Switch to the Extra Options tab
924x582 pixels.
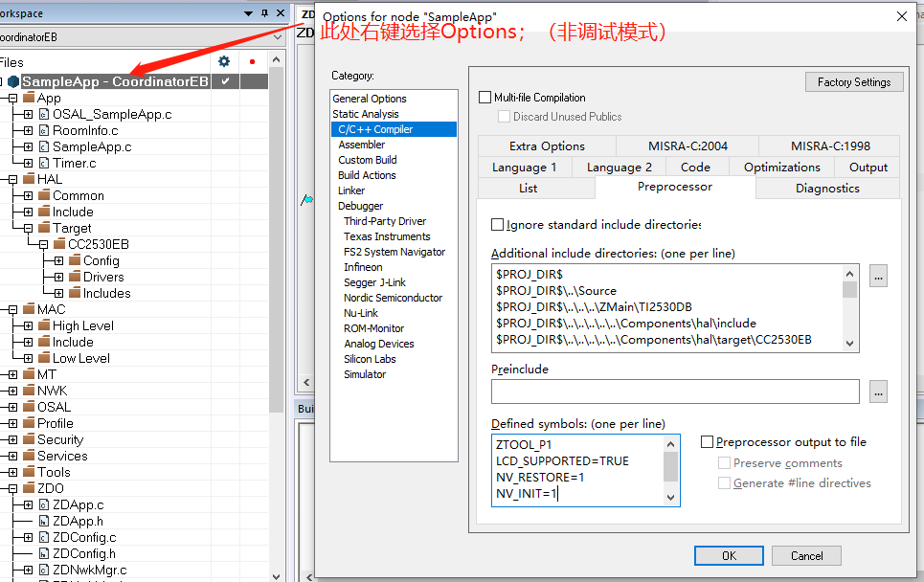coord(547,146)
